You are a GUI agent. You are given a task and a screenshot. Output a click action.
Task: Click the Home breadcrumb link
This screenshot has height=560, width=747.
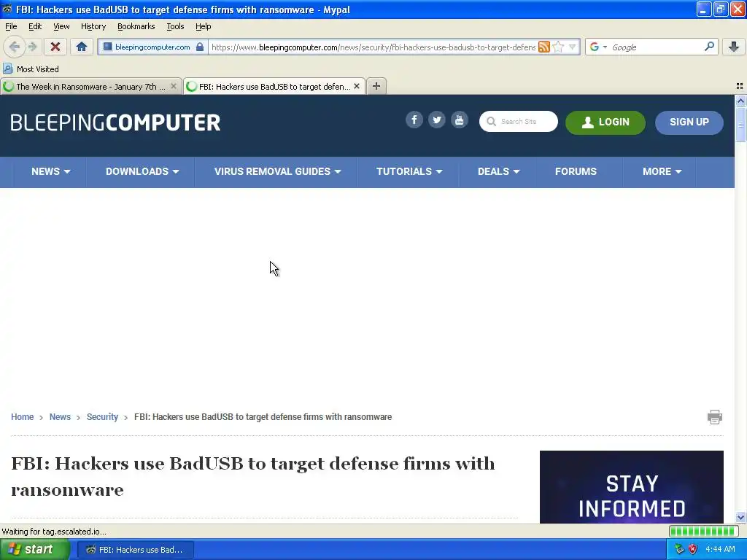[x=23, y=416]
